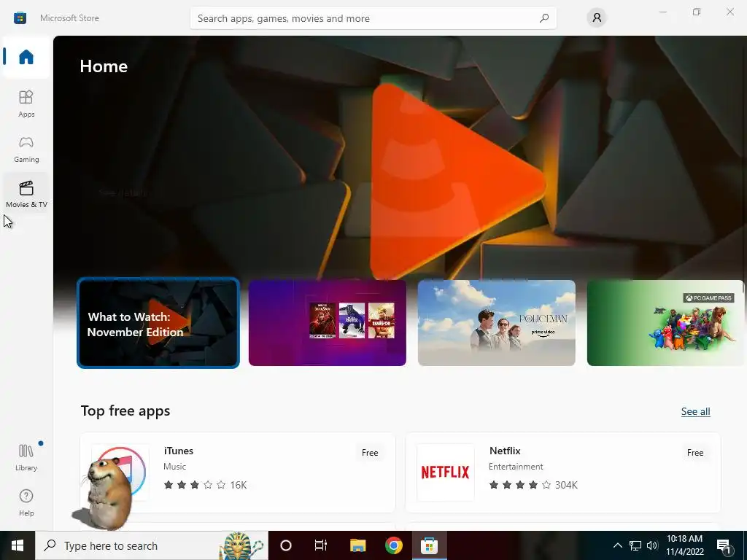The height and width of the screenshot is (560, 747).
Task: Click the Microsoft Store taskbar icon
Action: [429, 545]
